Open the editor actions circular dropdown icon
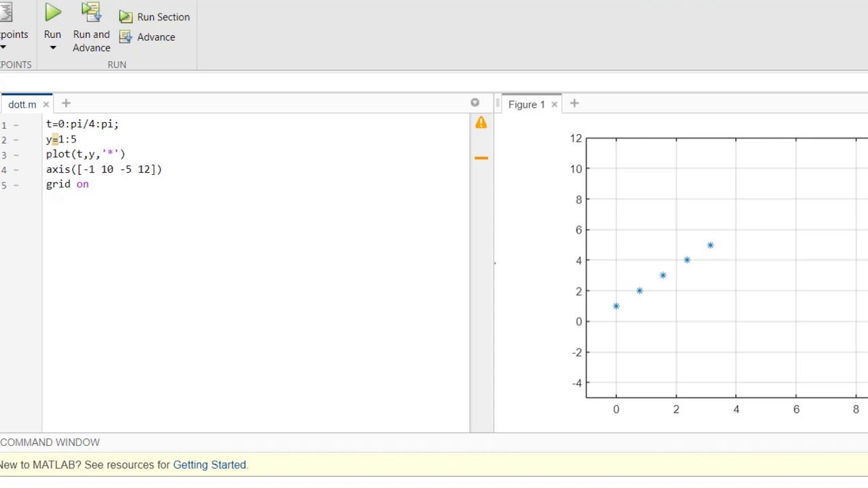Screen dimensions: 868x488 pyautogui.click(x=475, y=103)
